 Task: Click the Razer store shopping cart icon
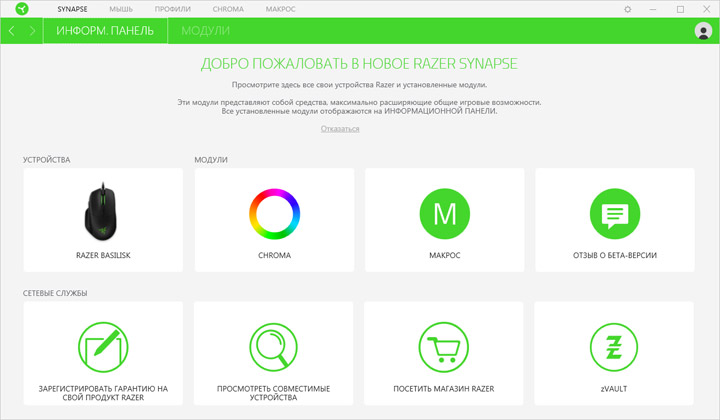[444, 347]
